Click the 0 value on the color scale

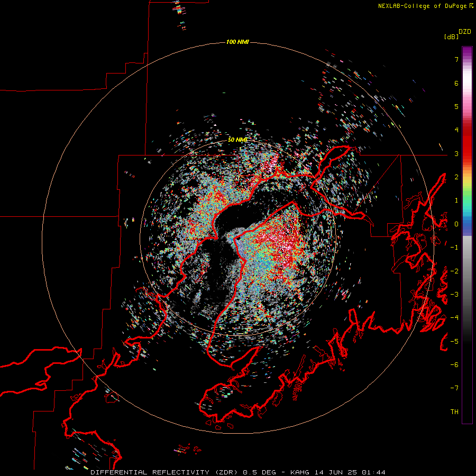point(456,224)
